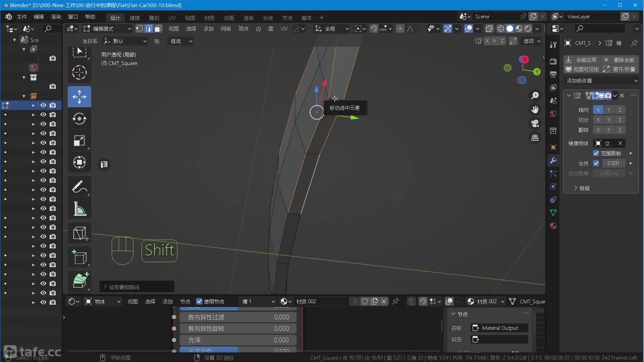644x362 pixels.
Task: Select the Measure tool
Action: [x=79, y=208]
